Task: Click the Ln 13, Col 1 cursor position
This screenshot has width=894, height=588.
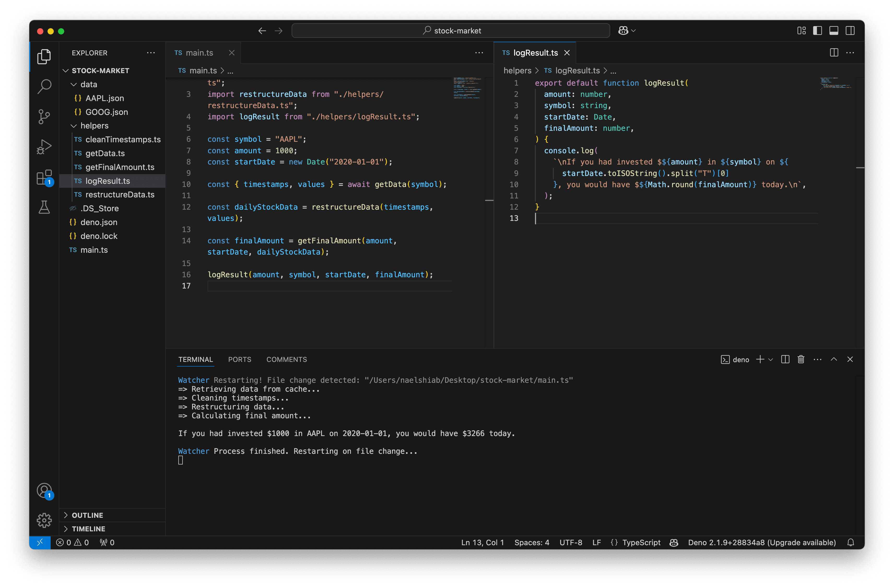Action: (x=482, y=543)
